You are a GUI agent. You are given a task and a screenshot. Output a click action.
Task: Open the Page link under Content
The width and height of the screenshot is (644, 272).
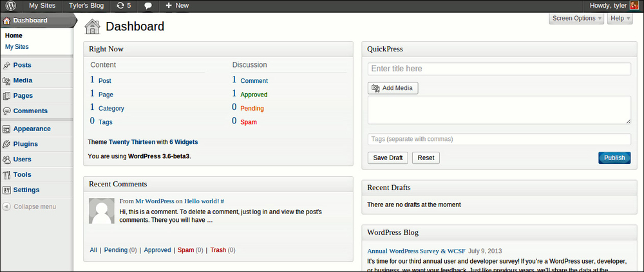[x=106, y=95]
